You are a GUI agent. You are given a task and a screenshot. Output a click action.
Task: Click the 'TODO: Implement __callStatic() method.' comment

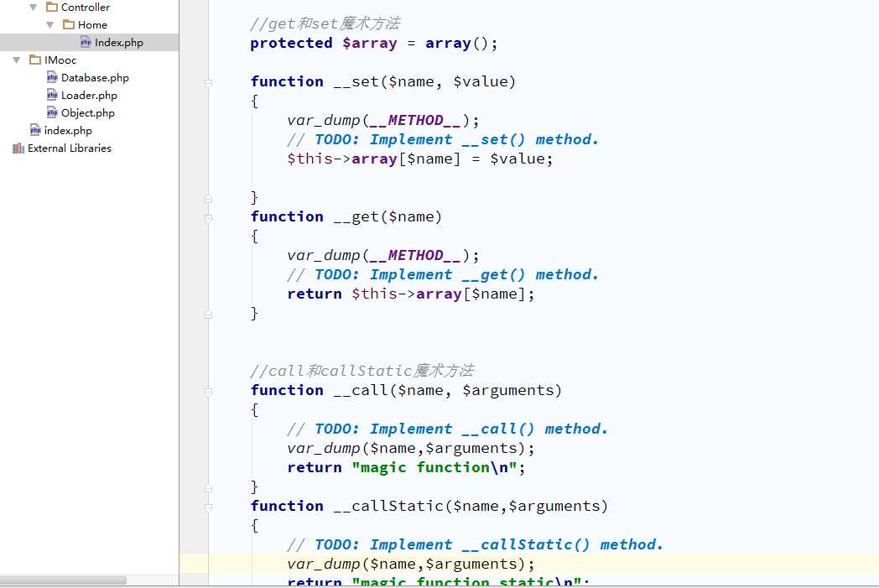pyautogui.click(x=489, y=545)
